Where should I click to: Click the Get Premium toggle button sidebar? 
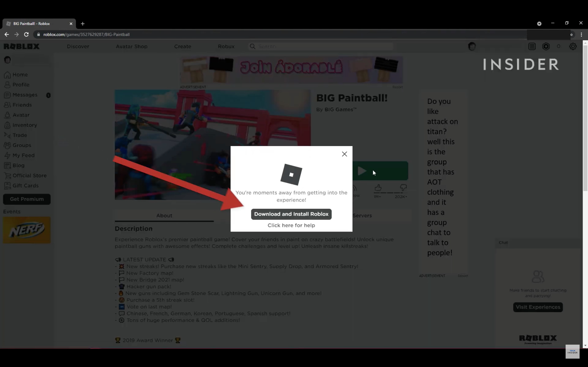tap(27, 199)
